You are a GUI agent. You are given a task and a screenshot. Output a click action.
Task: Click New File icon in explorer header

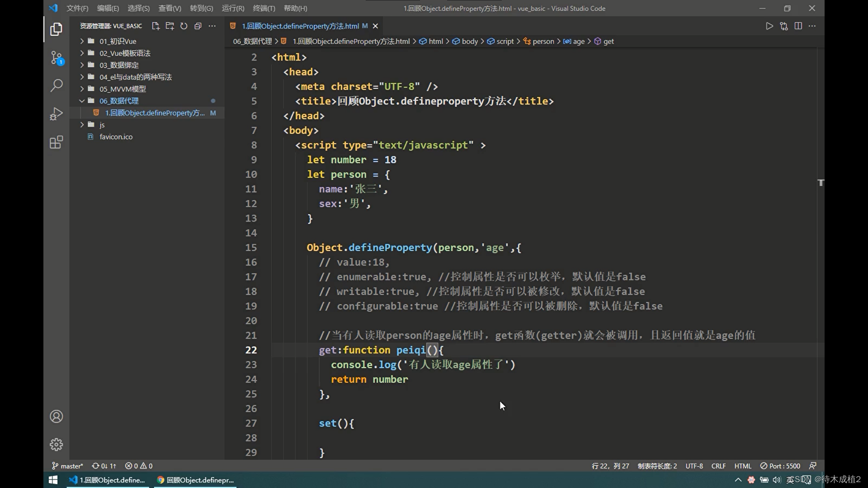(x=156, y=26)
